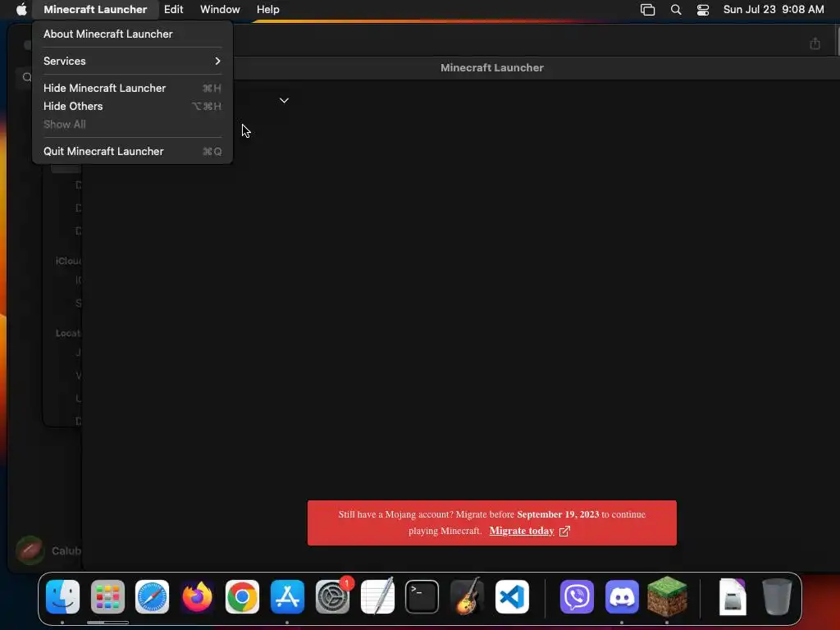Image resolution: width=840 pixels, height=630 pixels.
Task: Open Viber from the Dock
Action: click(577, 596)
